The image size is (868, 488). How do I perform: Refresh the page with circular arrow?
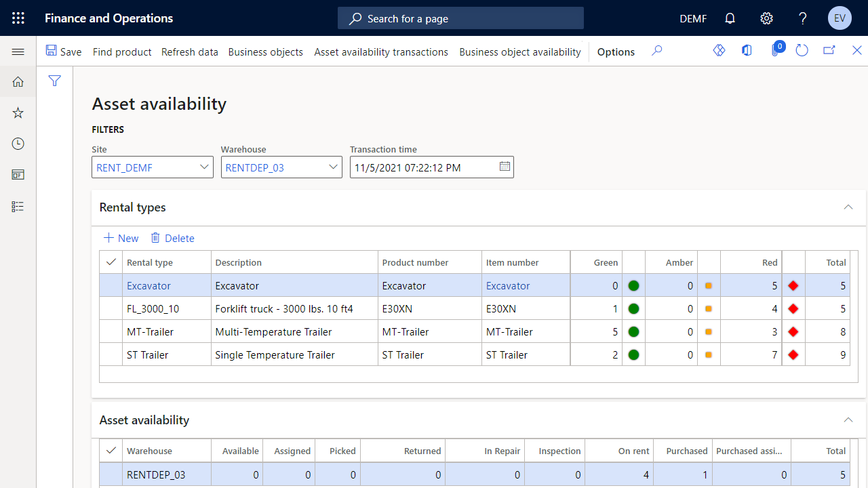(802, 50)
